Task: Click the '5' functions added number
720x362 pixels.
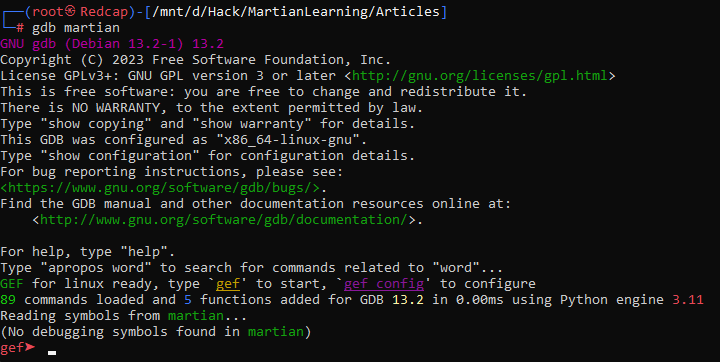Action: tap(188, 300)
